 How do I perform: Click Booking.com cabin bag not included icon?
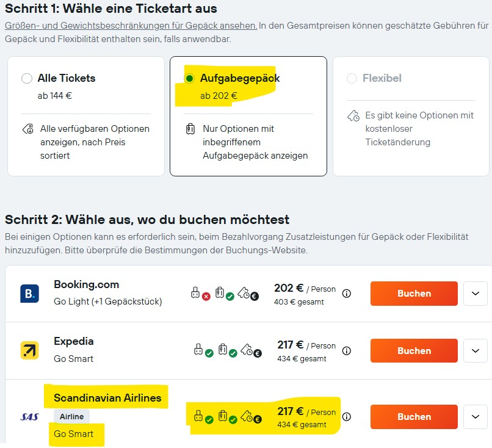click(200, 294)
